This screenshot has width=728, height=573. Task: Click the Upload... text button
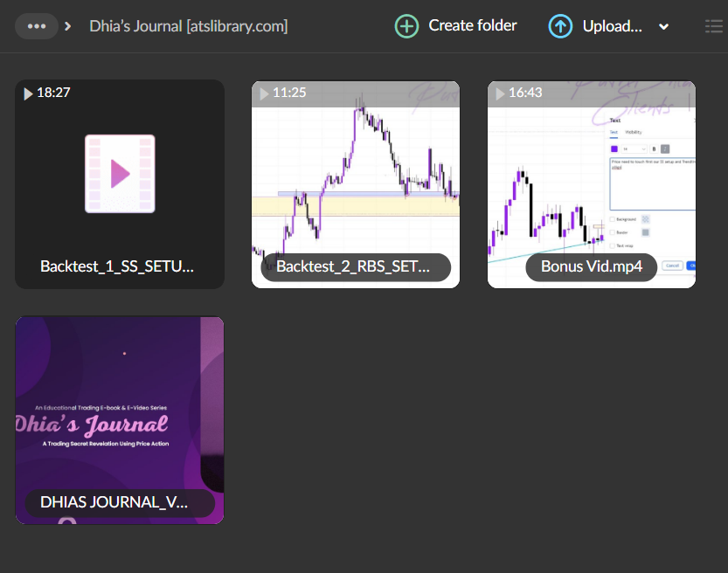(612, 26)
